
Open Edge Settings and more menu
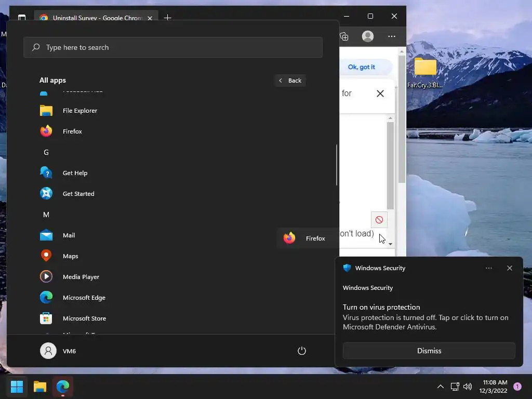point(392,36)
